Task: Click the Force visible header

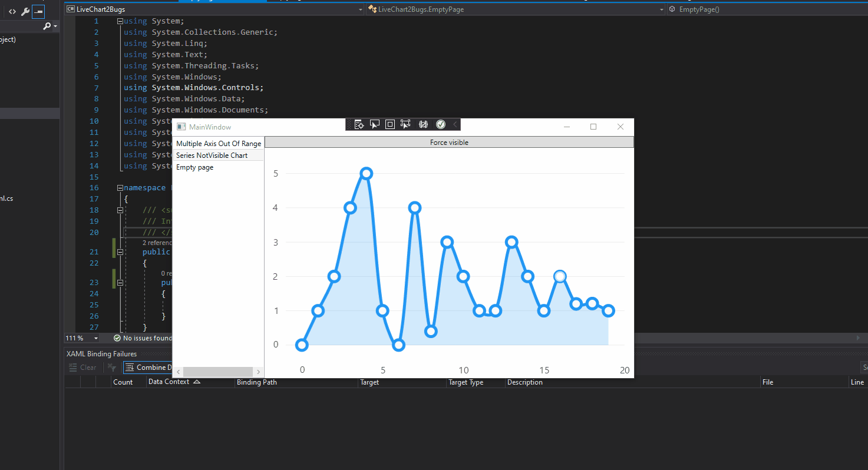Action: click(448, 142)
